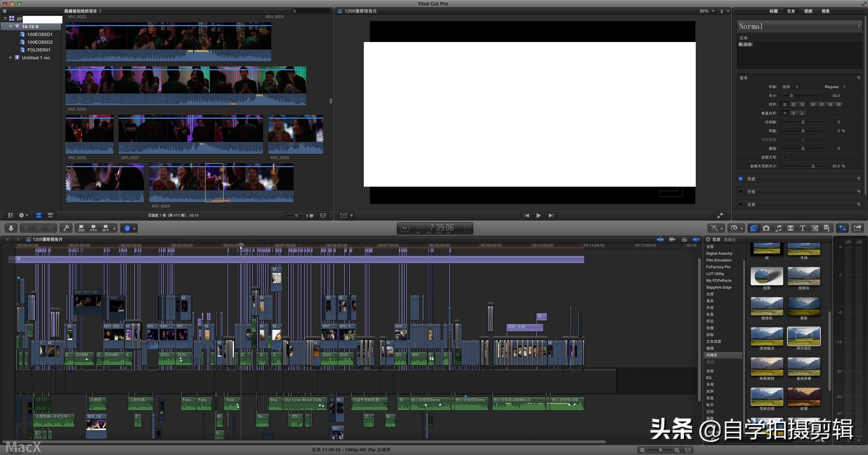Click the reject clip red X button
The image size is (868, 455).
pyautogui.click(x=51, y=228)
